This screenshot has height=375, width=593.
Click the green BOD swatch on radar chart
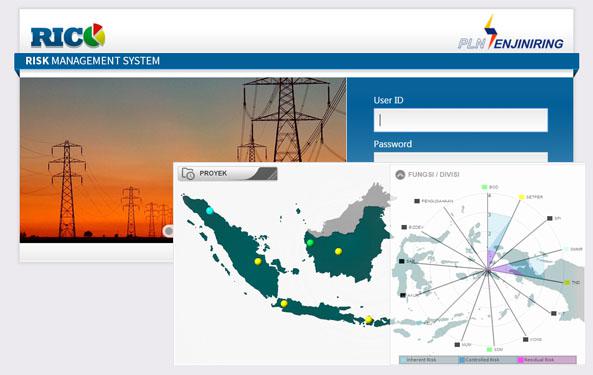[x=484, y=187]
